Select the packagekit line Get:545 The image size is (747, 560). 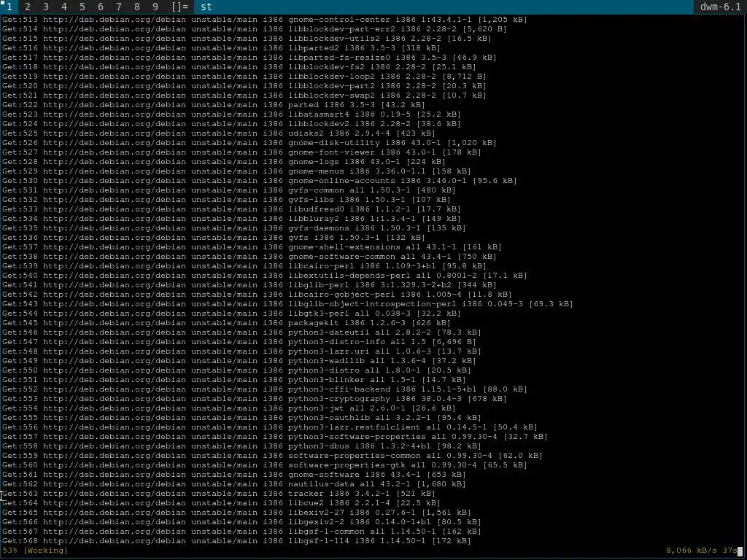226,323
